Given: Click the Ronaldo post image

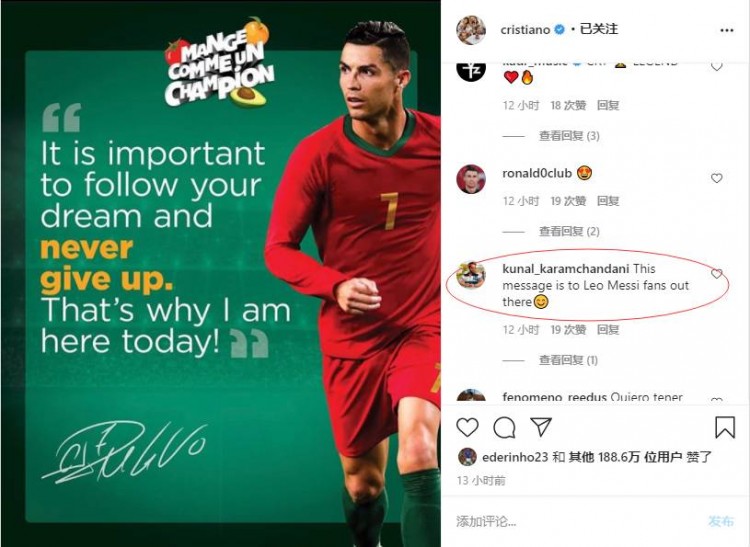Looking at the screenshot, I should [221, 274].
